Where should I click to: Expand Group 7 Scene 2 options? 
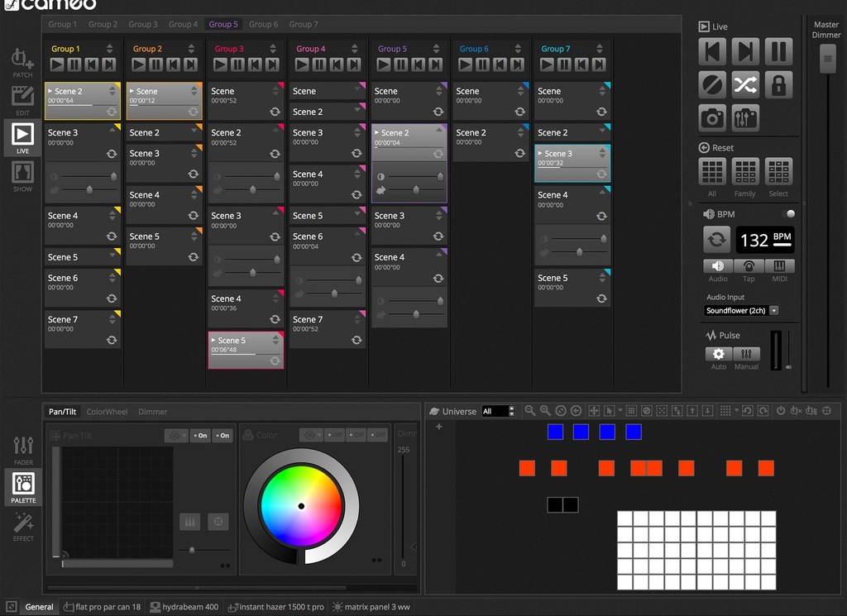602,131
